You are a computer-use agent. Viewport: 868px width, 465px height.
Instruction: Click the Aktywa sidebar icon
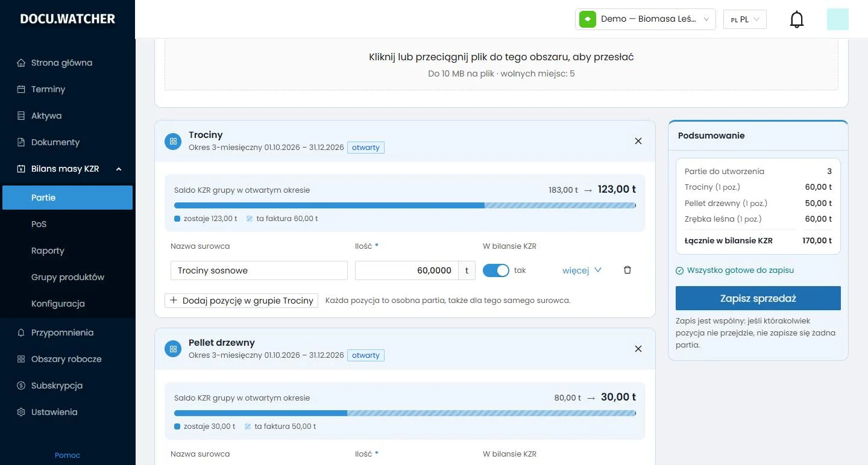coord(21,116)
